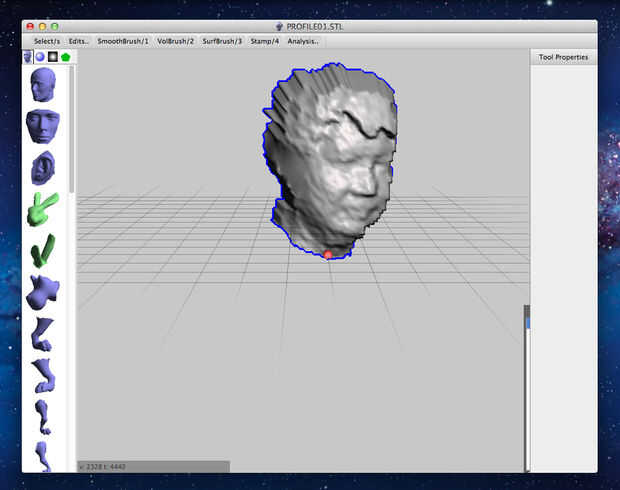Click the red pivot dot under chin
The image size is (620, 490).
[x=328, y=255]
